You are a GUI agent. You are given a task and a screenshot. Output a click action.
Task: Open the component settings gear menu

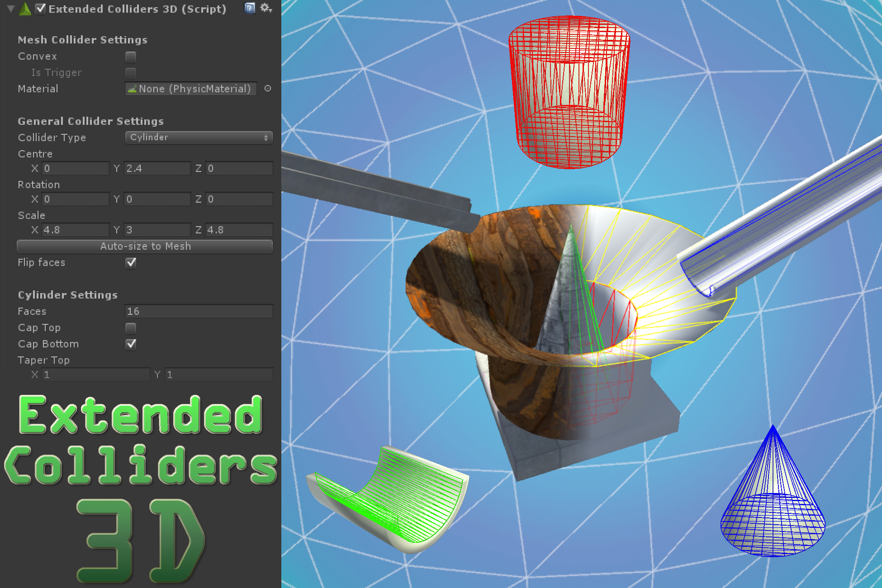[x=266, y=8]
